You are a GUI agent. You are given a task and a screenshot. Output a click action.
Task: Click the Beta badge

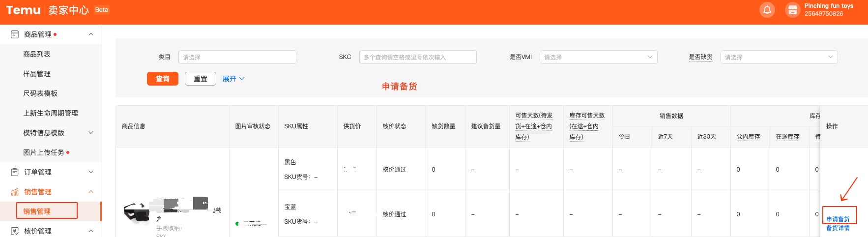point(102,10)
